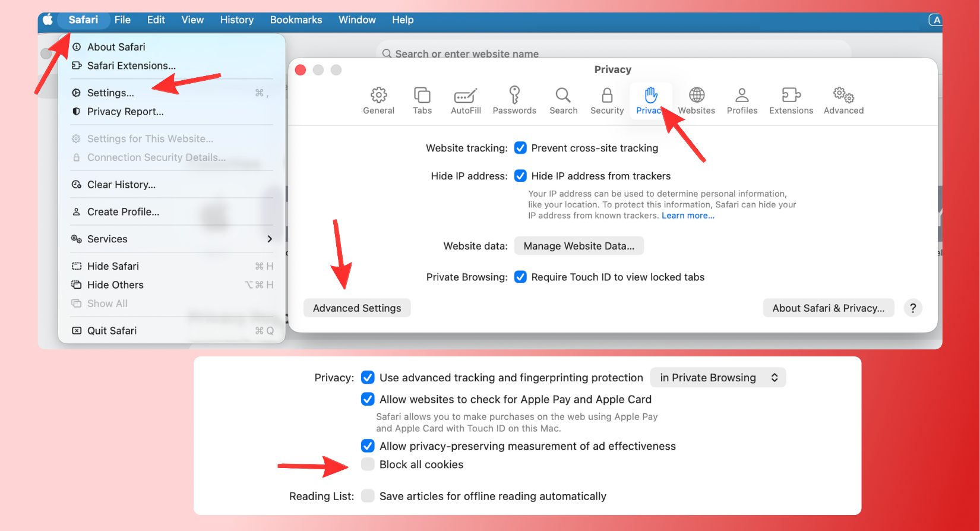Close the Privacy window with red button
Screen dimensions: 980x531
pyautogui.click(x=301, y=69)
